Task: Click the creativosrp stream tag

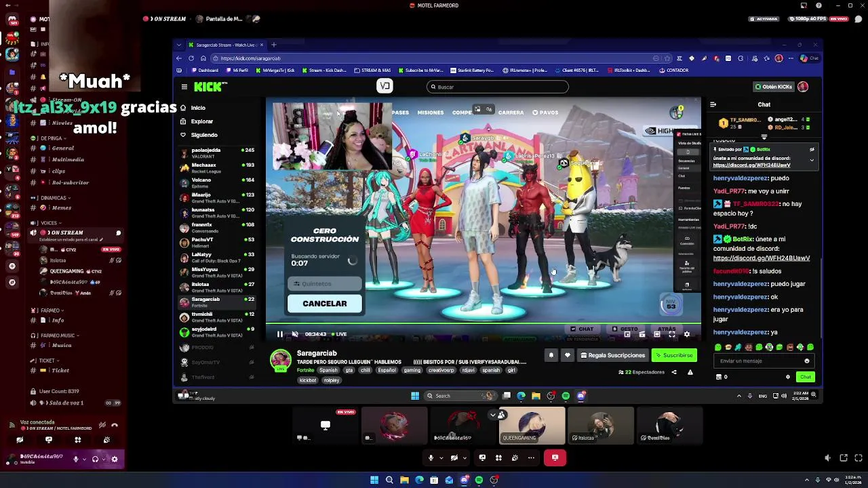Action: pyautogui.click(x=441, y=371)
